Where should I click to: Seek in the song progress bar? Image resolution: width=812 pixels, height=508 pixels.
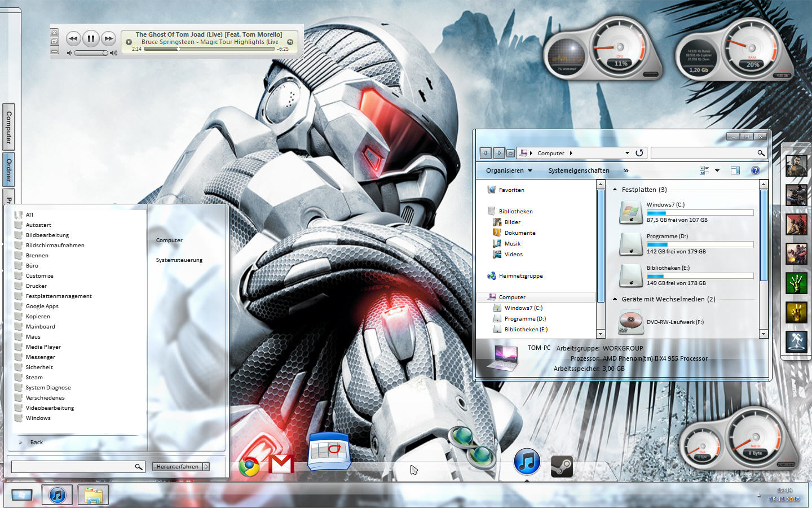pyautogui.click(x=209, y=49)
